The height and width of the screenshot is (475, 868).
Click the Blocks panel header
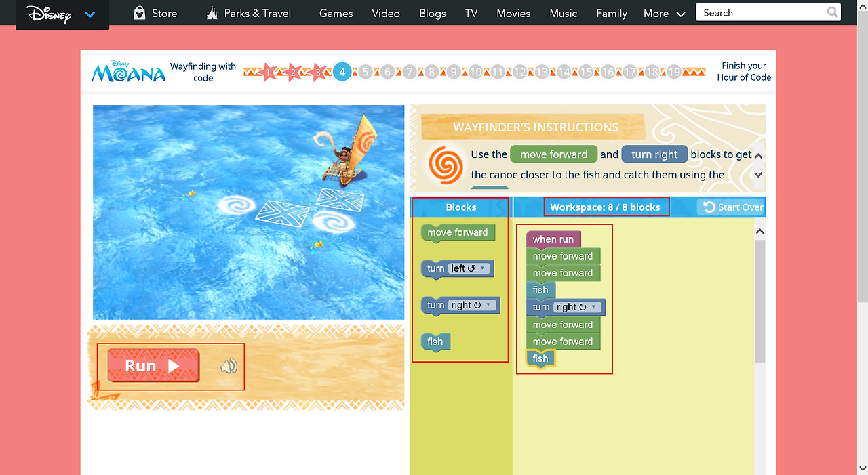461,207
